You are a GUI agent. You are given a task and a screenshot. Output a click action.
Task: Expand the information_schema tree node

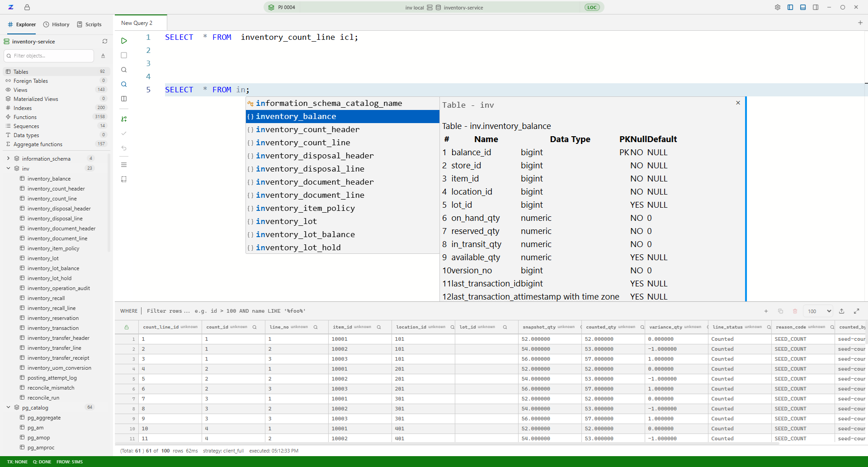pyautogui.click(x=8, y=158)
